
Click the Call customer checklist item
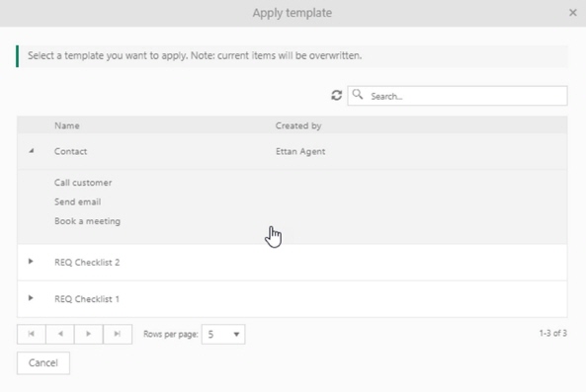(x=83, y=183)
